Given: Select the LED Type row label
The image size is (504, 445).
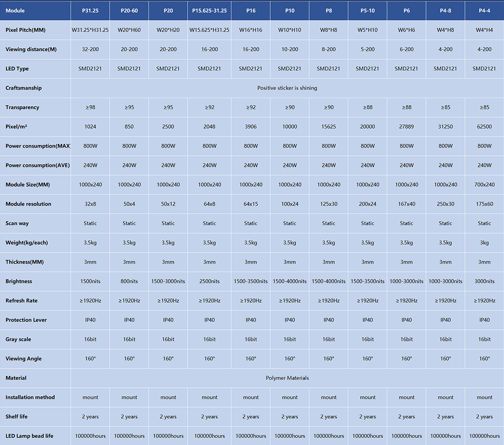Looking at the screenshot, I should click(17, 69).
